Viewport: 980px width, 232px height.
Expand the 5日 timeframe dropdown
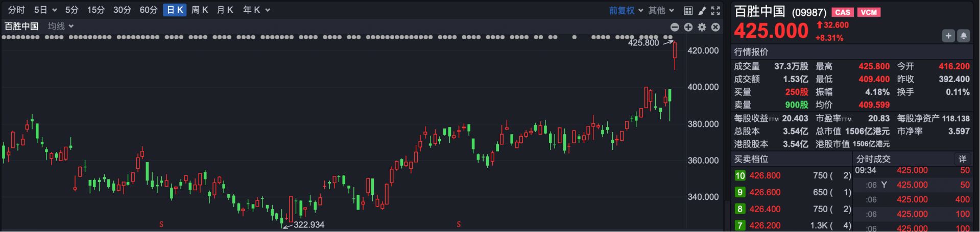click(45, 10)
